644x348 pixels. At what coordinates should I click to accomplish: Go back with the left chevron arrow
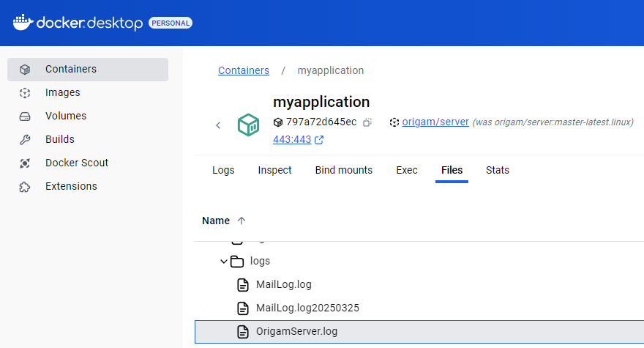(x=218, y=125)
